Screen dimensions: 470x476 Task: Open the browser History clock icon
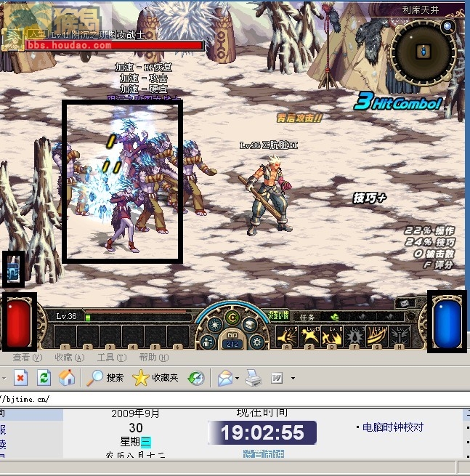pos(196,378)
